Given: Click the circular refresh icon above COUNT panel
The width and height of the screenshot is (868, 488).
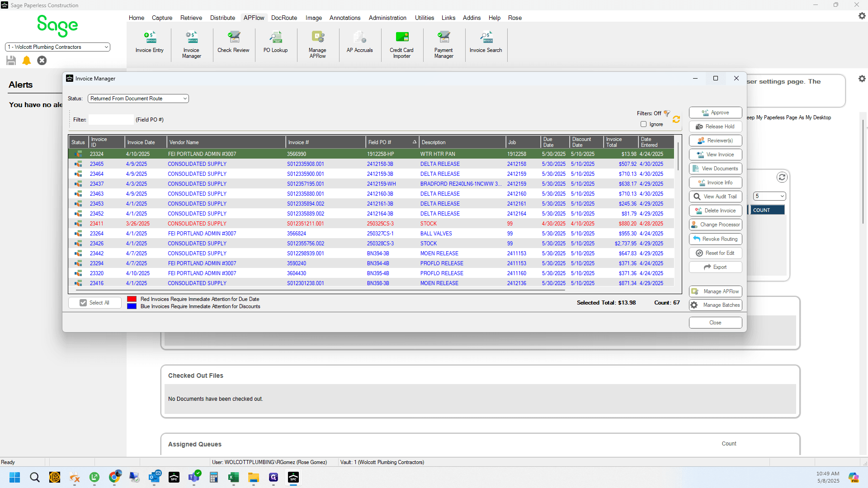Looking at the screenshot, I should pyautogui.click(x=782, y=177).
